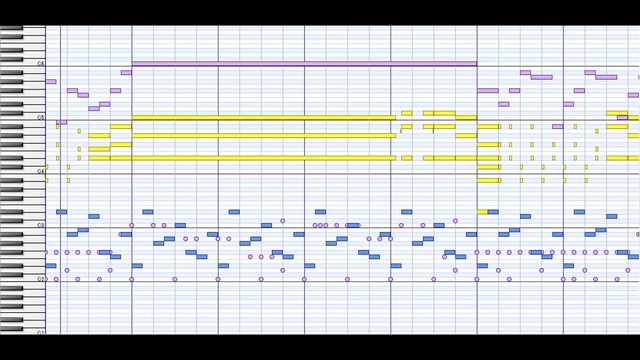Image resolution: width=640 pixels, height=360 pixels.
Task: Select the small purple note inside yellow C5 note
Action: (x=622, y=118)
